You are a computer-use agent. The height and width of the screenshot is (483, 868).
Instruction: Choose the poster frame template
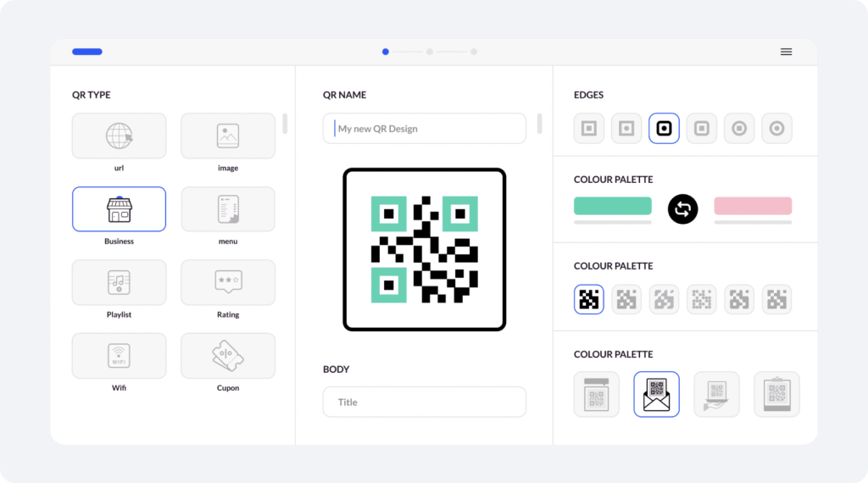[x=597, y=395]
